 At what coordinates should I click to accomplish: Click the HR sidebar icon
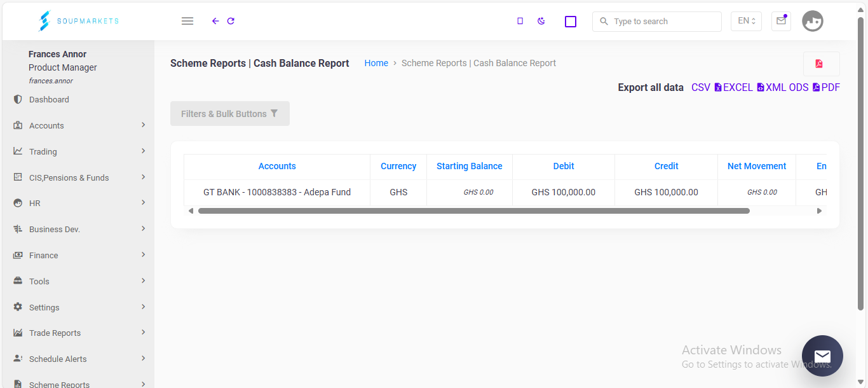pyautogui.click(x=18, y=204)
